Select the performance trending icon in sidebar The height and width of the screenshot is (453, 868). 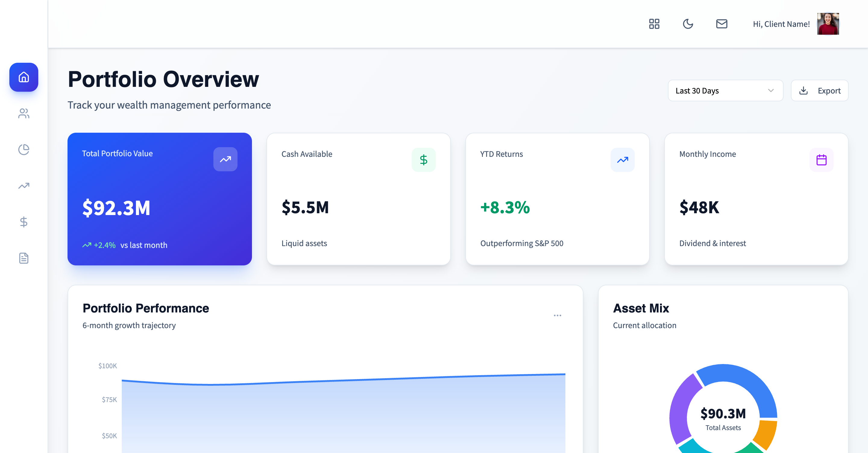24,186
